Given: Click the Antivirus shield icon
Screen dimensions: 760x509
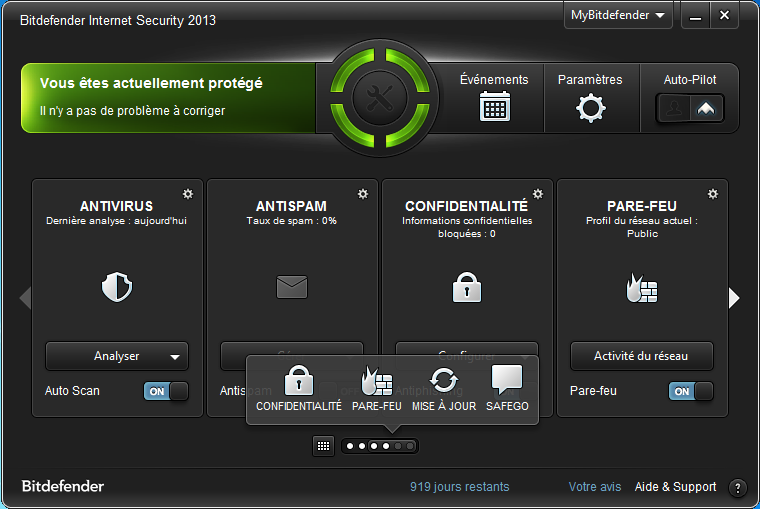Looking at the screenshot, I should pos(117,288).
